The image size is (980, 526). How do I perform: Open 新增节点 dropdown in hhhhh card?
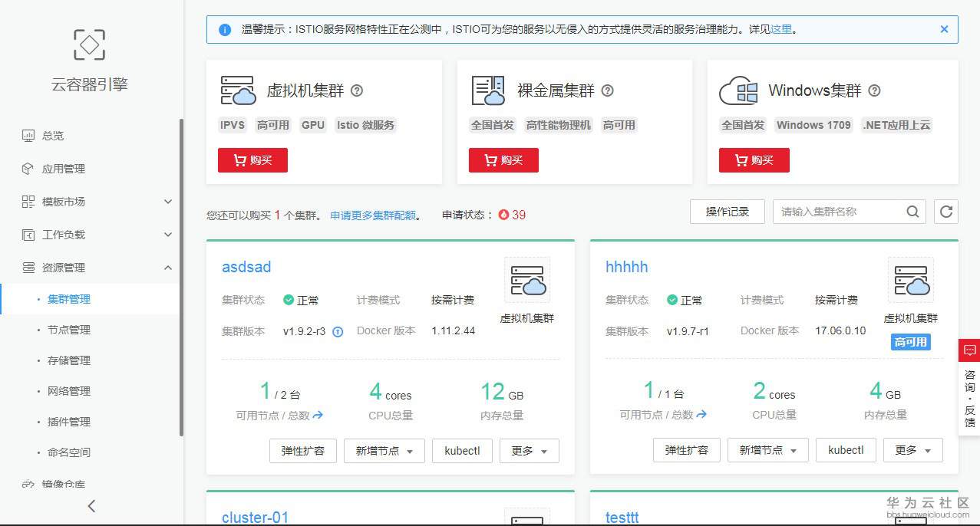coord(768,451)
